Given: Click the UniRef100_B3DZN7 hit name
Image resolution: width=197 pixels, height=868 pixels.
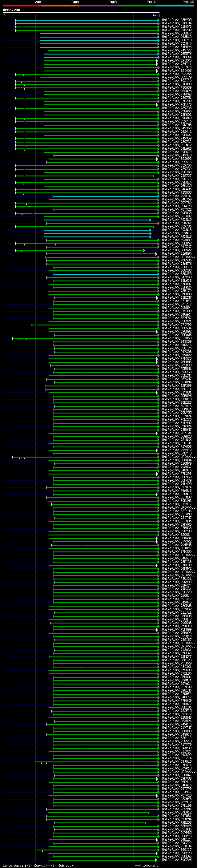Looking at the screenshot, I should point(177,297).
